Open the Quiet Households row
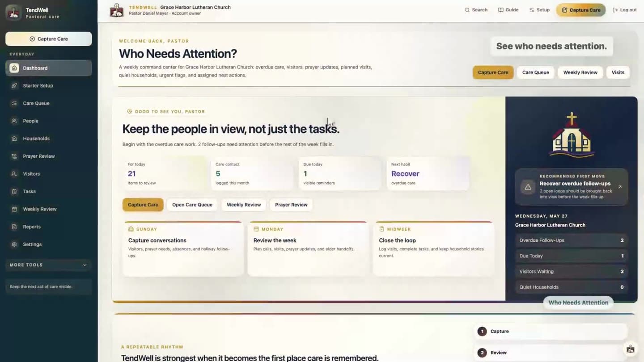Screen dimensions: 644x362 [x=572, y=287]
